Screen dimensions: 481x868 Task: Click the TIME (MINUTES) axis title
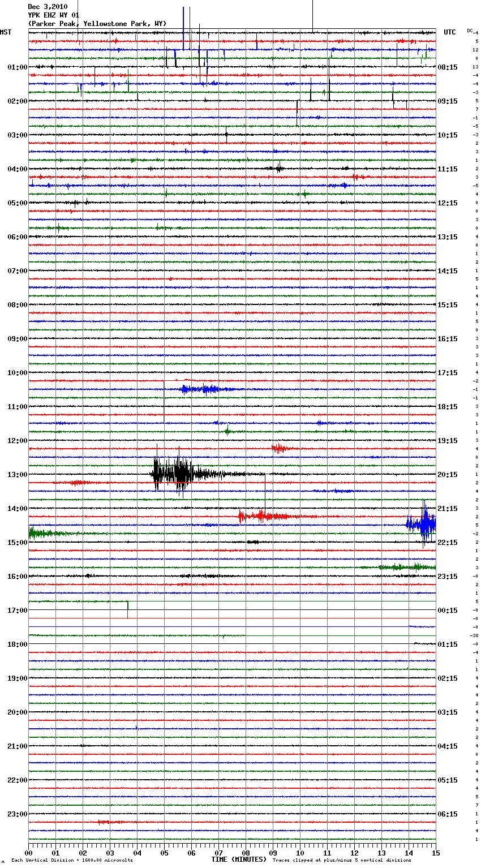[x=239, y=860]
